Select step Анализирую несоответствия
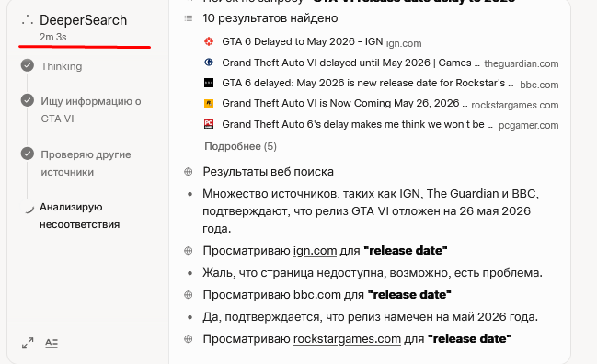This screenshot has width=597, height=364. pyautogui.click(x=80, y=216)
